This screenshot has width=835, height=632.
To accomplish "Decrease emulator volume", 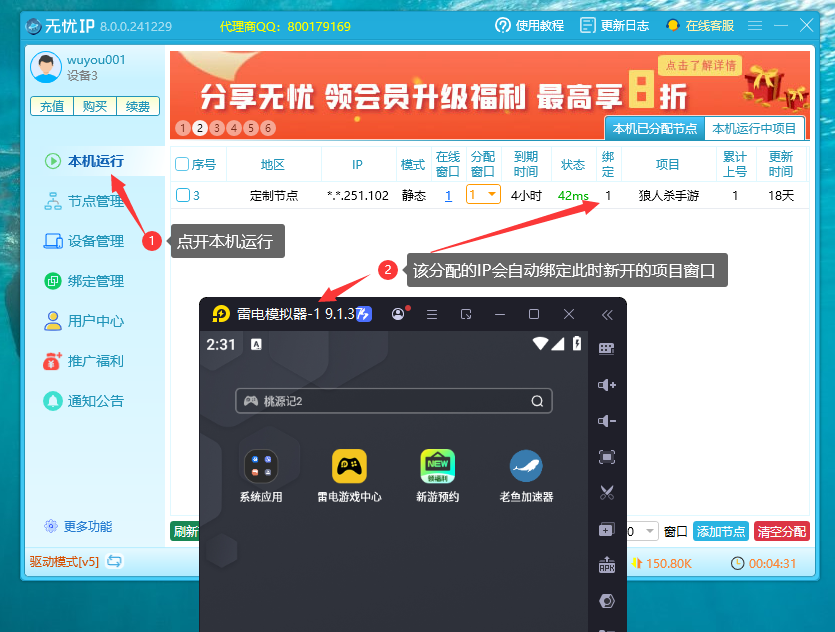I will point(607,421).
